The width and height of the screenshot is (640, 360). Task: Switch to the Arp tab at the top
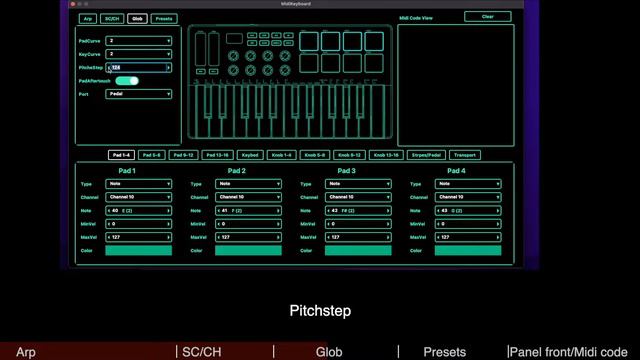pyautogui.click(x=88, y=19)
